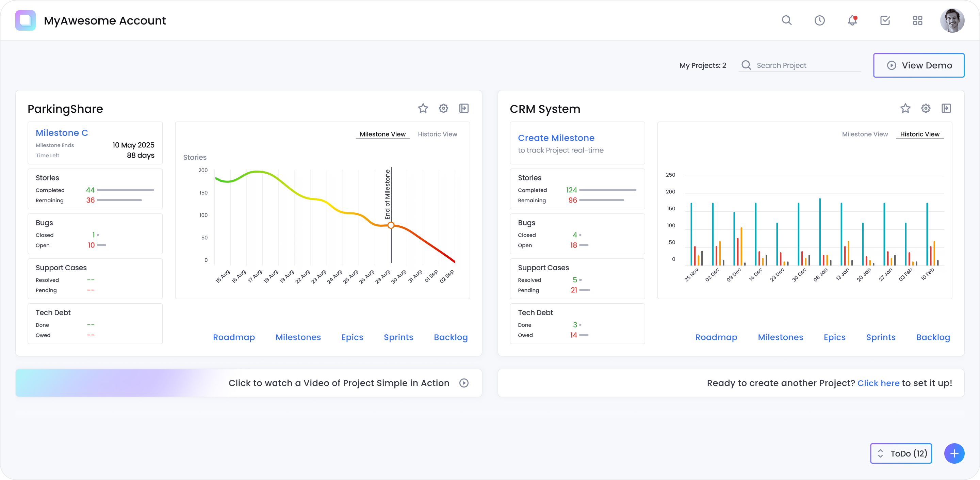Open CRM System settings gear
Screen dimensions: 980x480
(x=926, y=109)
